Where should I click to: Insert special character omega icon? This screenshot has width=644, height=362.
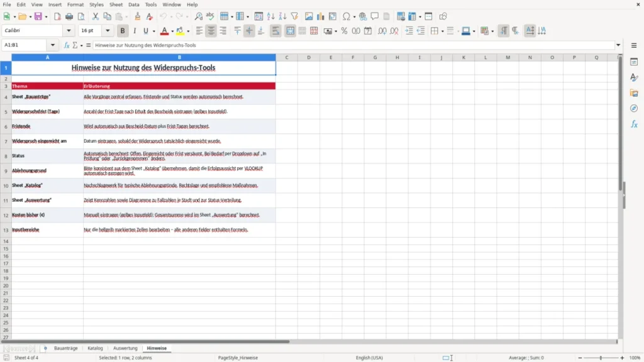coord(347,16)
